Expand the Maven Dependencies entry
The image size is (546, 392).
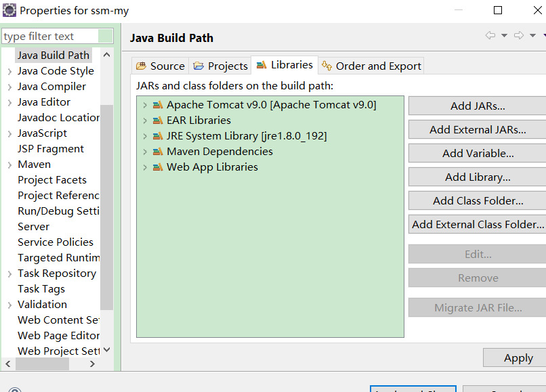tap(145, 152)
